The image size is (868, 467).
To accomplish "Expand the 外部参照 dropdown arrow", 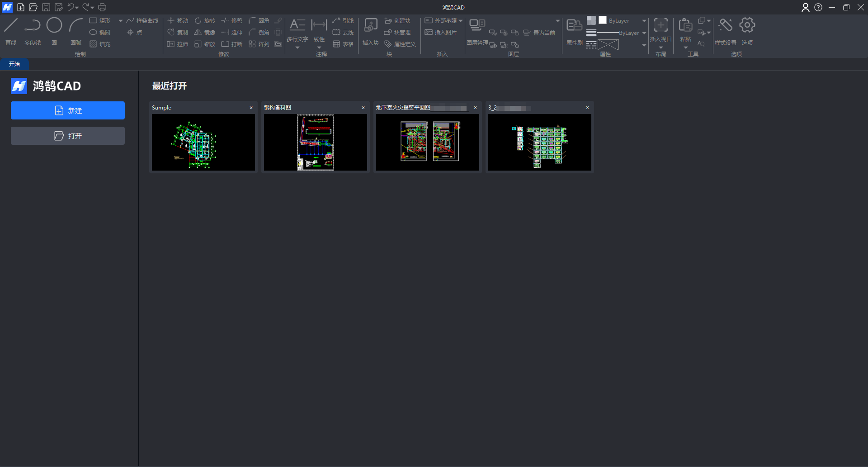I will tap(461, 21).
